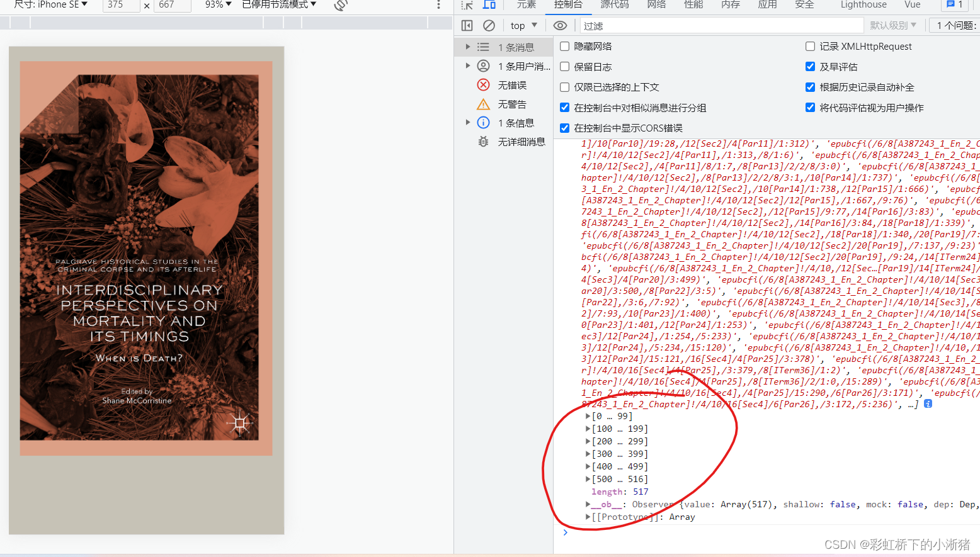The width and height of the screenshot is (980, 557).
Task: Expand array range [400 … 499]
Action: pos(588,466)
